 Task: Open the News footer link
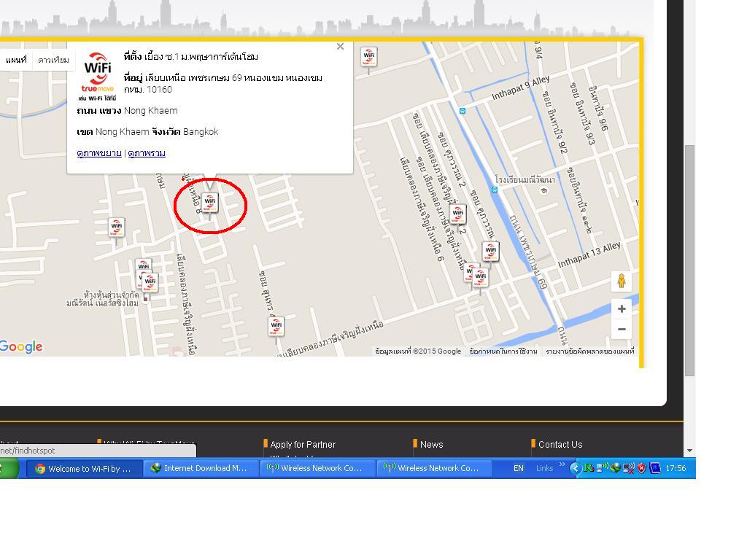[x=432, y=444]
